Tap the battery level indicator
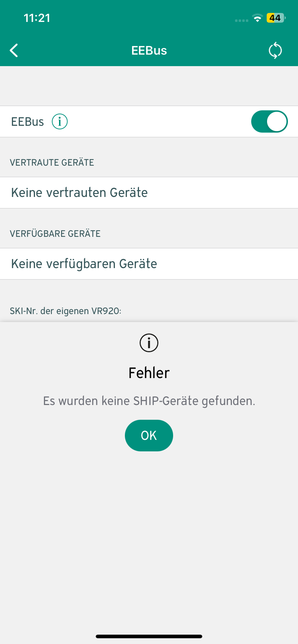Screen dimensions: 298x644 pyautogui.click(x=275, y=18)
